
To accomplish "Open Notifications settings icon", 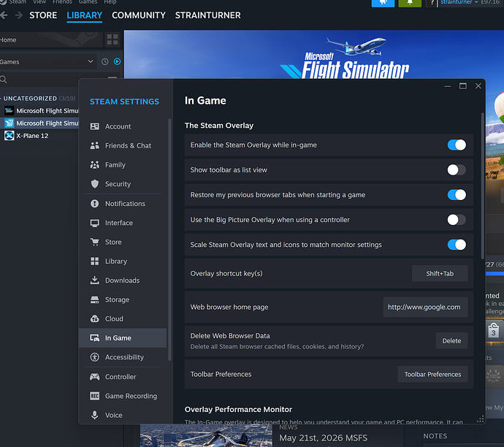I will pos(94,204).
